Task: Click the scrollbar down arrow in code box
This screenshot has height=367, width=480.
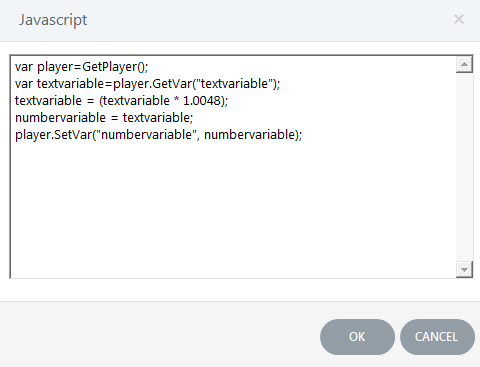Action: click(464, 269)
